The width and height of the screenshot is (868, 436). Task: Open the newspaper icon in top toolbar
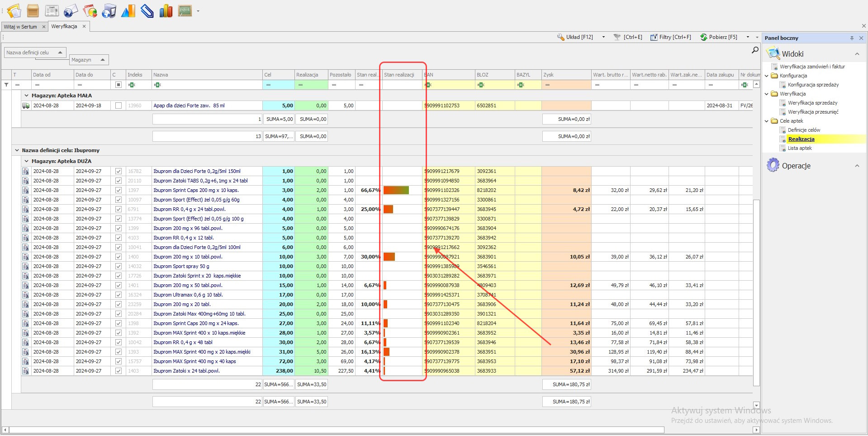click(52, 10)
